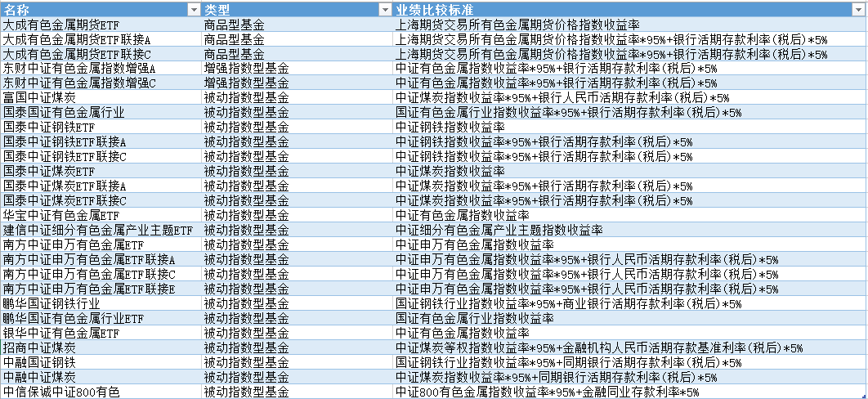Image resolution: width=868 pixels, height=399 pixels.
Task: Select the cell 招商中证煤炭
Action: pos(101,347)
